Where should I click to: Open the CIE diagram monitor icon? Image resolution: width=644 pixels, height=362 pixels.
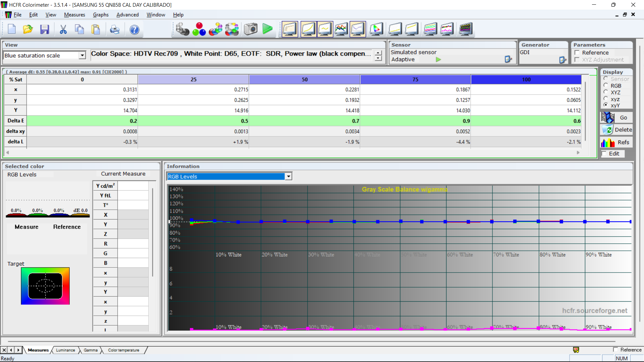pos(377,29)
